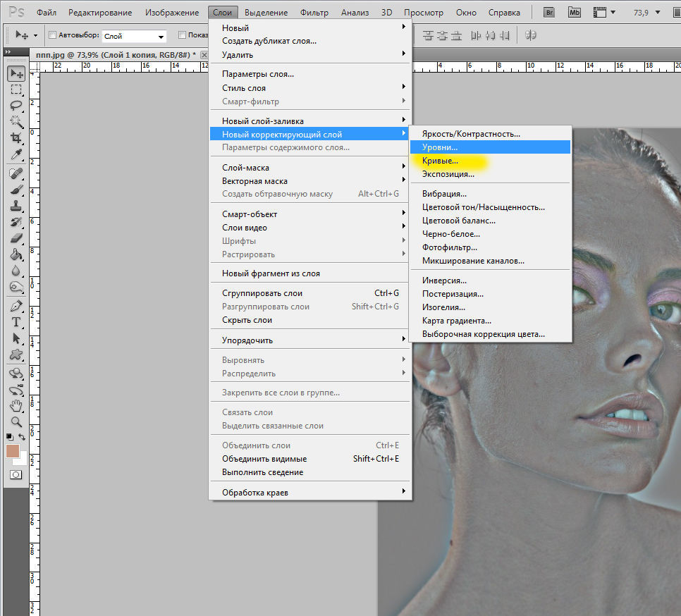Select the Eraser tool
Screen dimensions: 681x616
16,238
